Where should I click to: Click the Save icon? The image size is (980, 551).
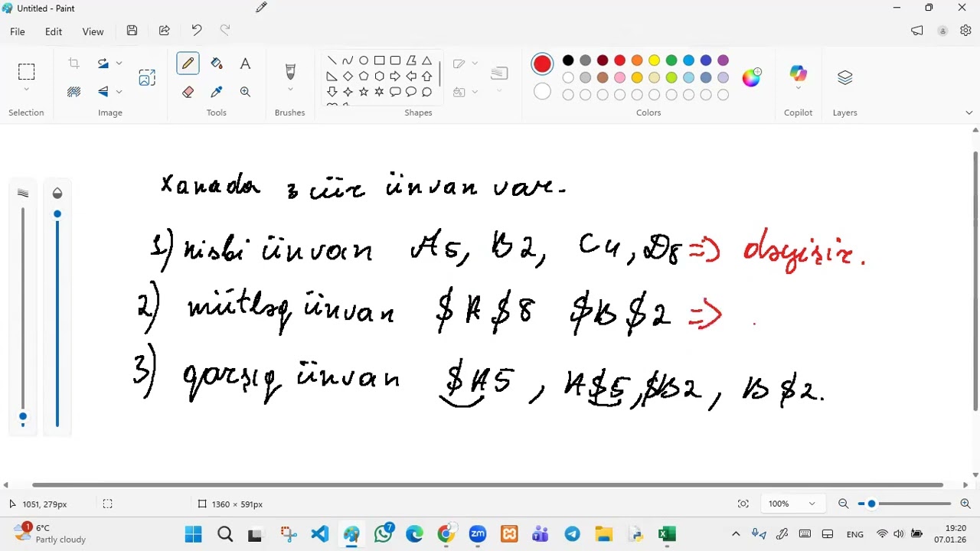tap(132, 31)
